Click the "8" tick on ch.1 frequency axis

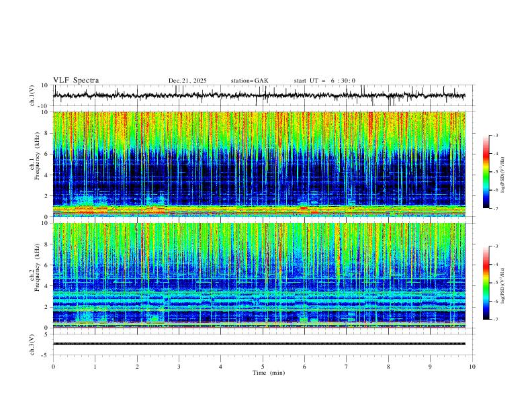tap(46, 133)
